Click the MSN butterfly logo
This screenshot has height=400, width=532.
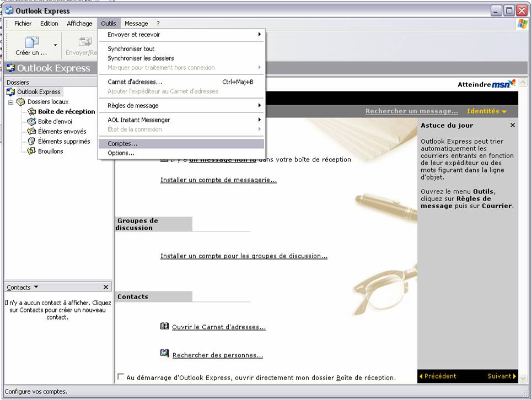[511, 83]
